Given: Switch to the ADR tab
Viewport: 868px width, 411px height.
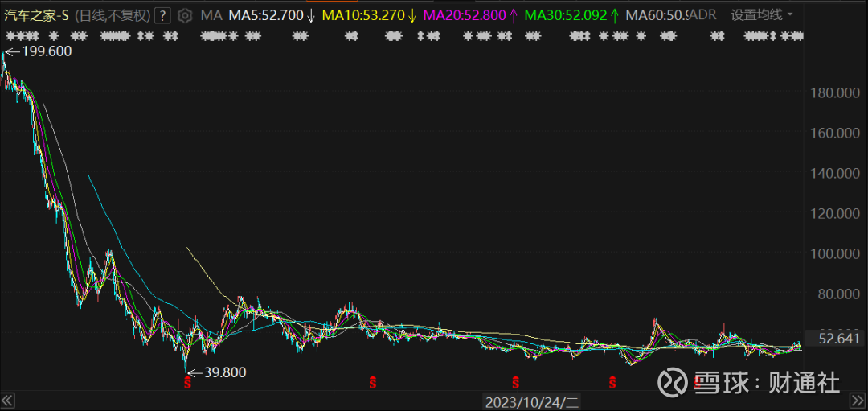Looking at the screenshot, I should click(704, 15).
